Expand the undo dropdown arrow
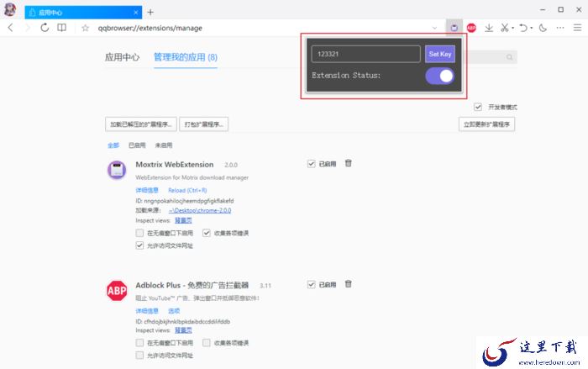The height and width of the screenshot is (369, 588). [x=532, y=28]
